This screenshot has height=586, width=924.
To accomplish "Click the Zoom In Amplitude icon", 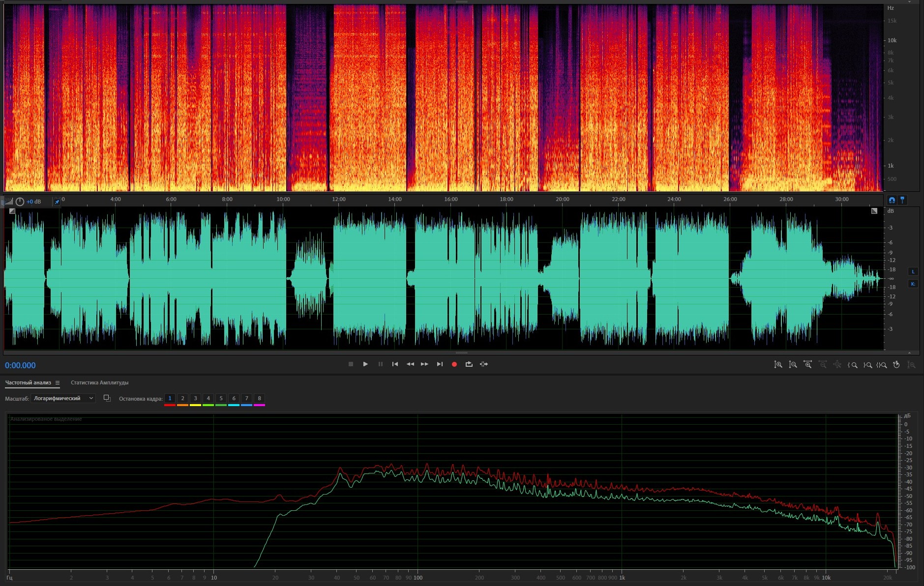I will [778, 365].
